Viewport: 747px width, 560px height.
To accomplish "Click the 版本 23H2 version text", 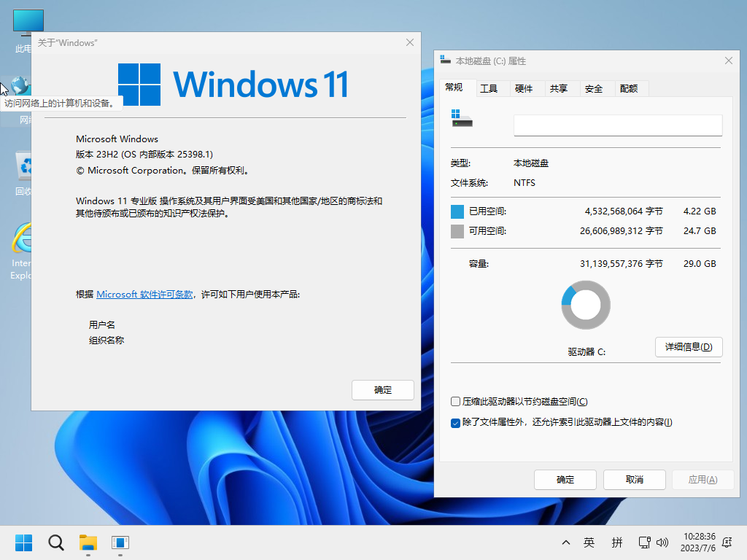I will pos(144,155).
